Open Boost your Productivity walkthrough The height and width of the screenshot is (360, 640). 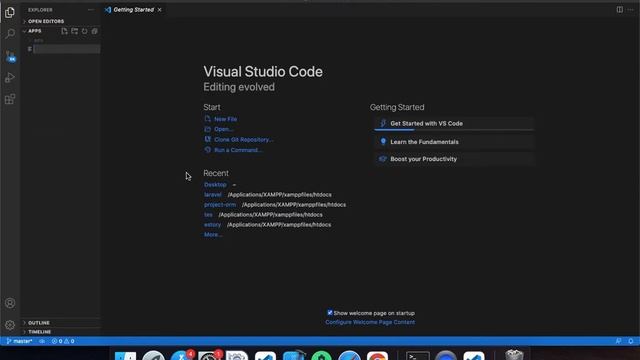point(454,159)
